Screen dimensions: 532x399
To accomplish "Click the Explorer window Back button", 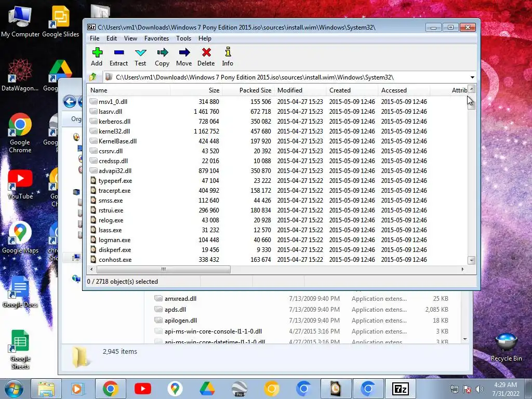I will pyautogui.click(x=70, y=101).
